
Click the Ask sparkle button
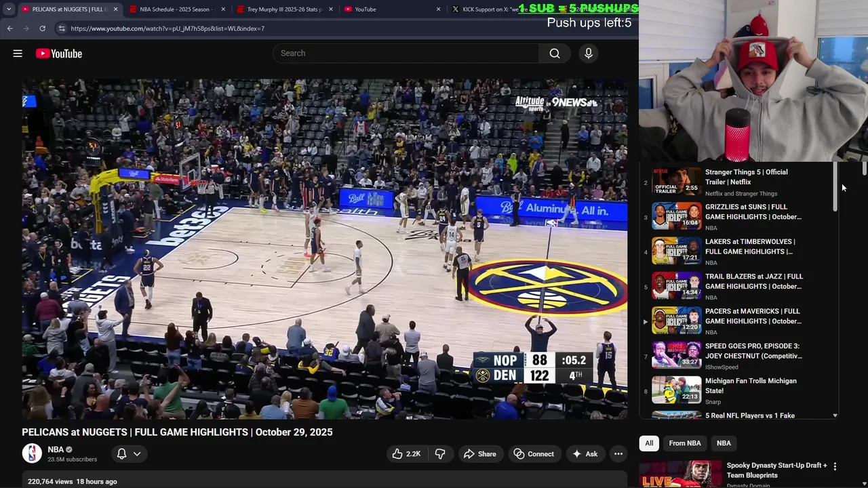(x=585, y=454)
